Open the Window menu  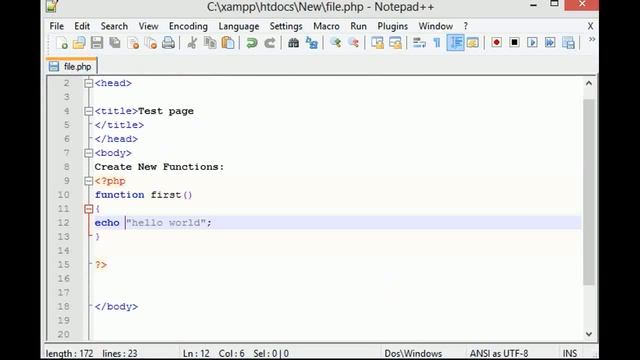(x=436, y=26)
